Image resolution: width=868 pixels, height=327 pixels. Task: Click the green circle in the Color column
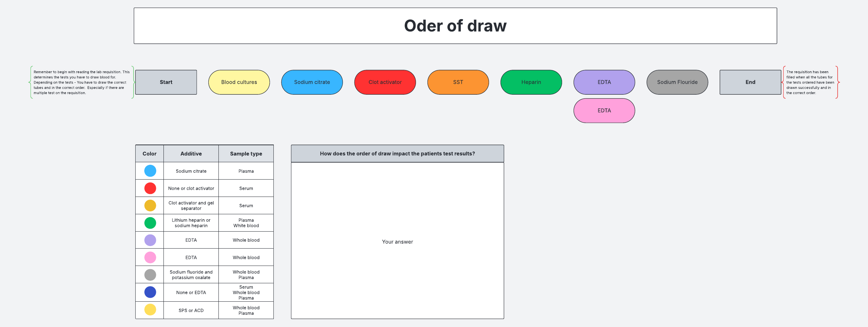point(150,223)
